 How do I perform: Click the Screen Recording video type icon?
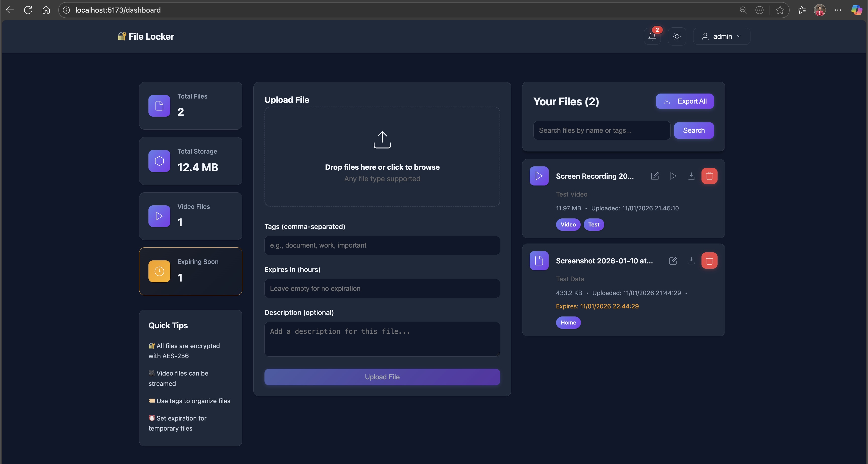point(539,176)
